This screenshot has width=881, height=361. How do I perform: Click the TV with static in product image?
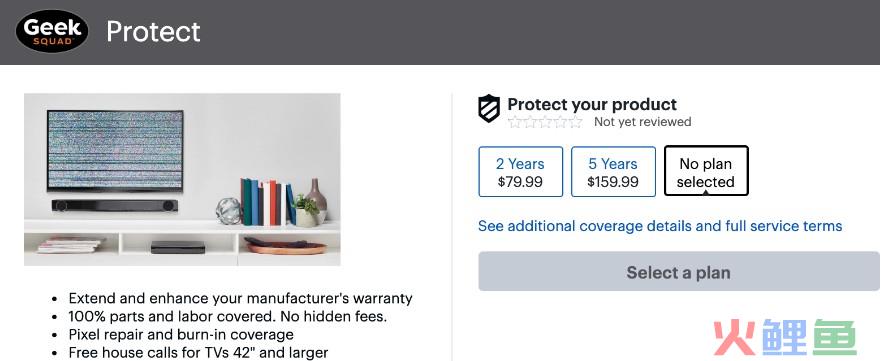[115, 150]
